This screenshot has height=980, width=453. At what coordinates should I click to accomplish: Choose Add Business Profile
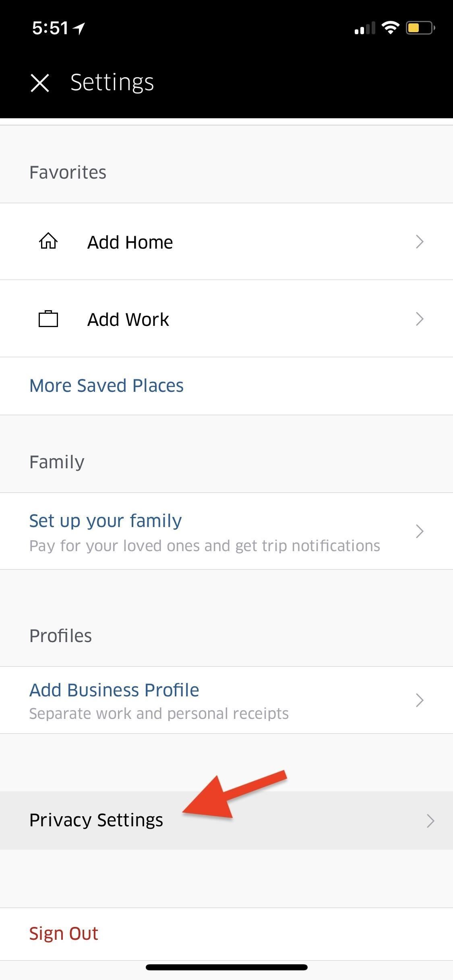(114, 690)
